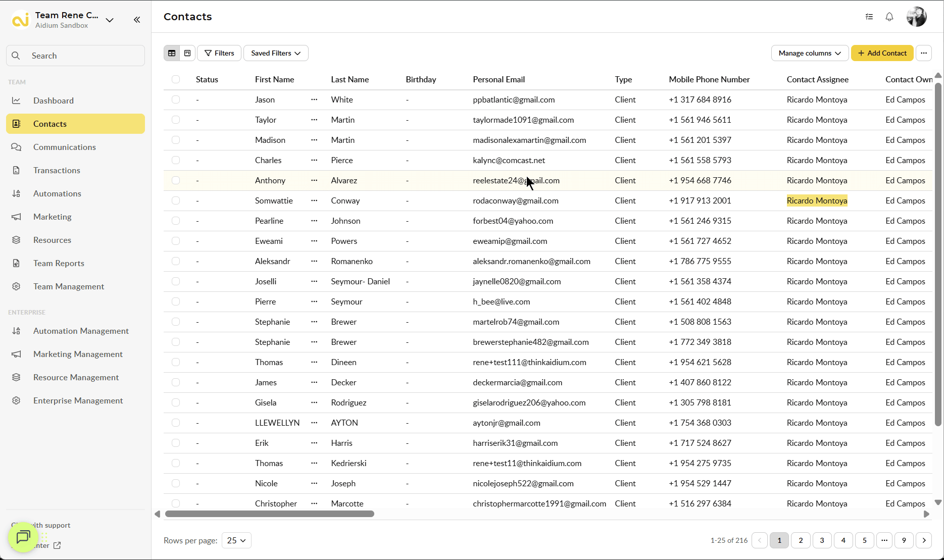Tick the select-all checkbox in header
944x560 pixels.
[x=176, y=79]
